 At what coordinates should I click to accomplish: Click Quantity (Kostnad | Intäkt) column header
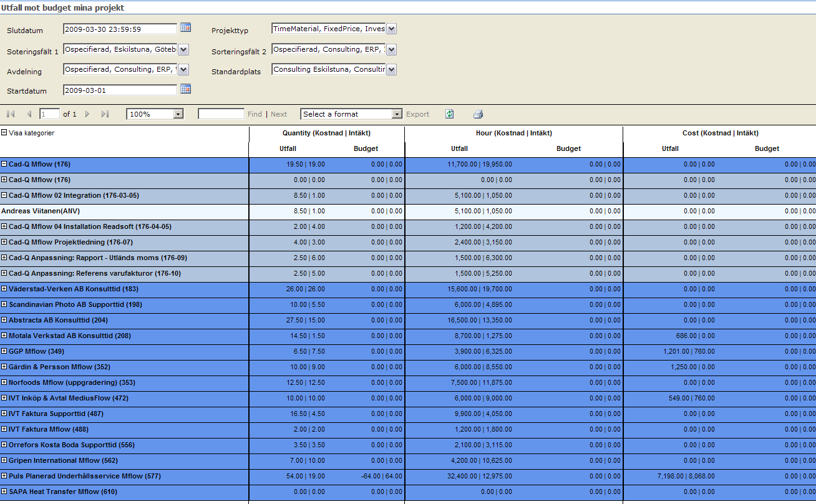(326, 133)
